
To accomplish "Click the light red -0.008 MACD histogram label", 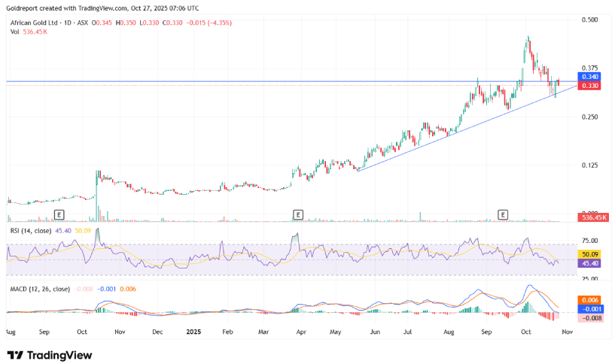I will [589, 318].
